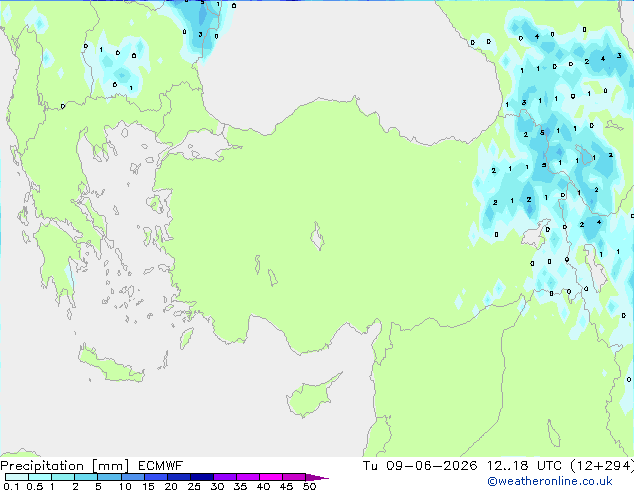Click the over-50 arrow tip of the legend
This screenshot has width=634, height=490.
coord(317,477)
